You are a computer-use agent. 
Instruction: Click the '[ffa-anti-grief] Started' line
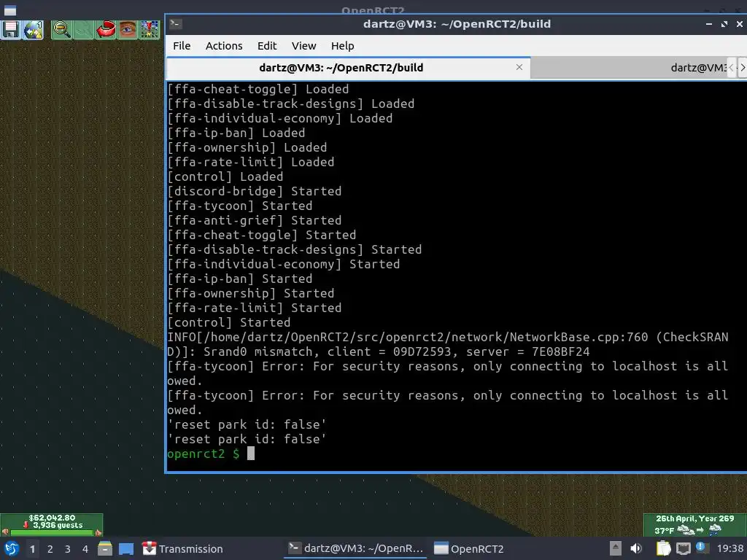(255, 220)
